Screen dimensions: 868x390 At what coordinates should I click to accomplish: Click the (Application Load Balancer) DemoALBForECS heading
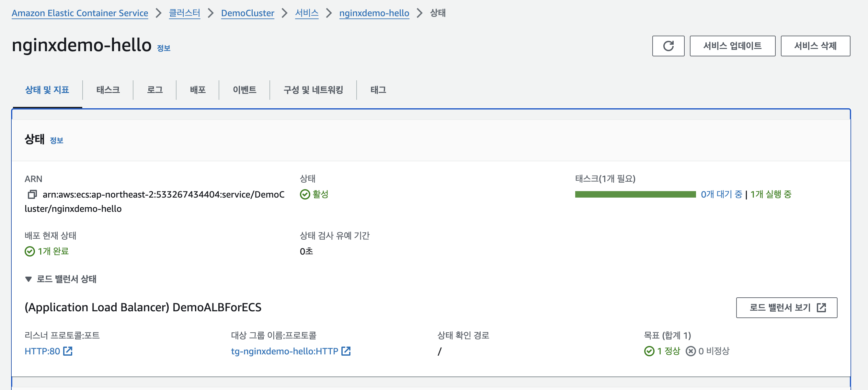pos(143,307)
